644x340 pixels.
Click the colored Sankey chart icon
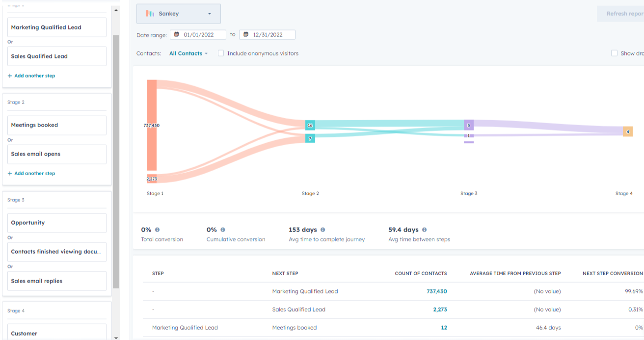(x=150, y=14)
